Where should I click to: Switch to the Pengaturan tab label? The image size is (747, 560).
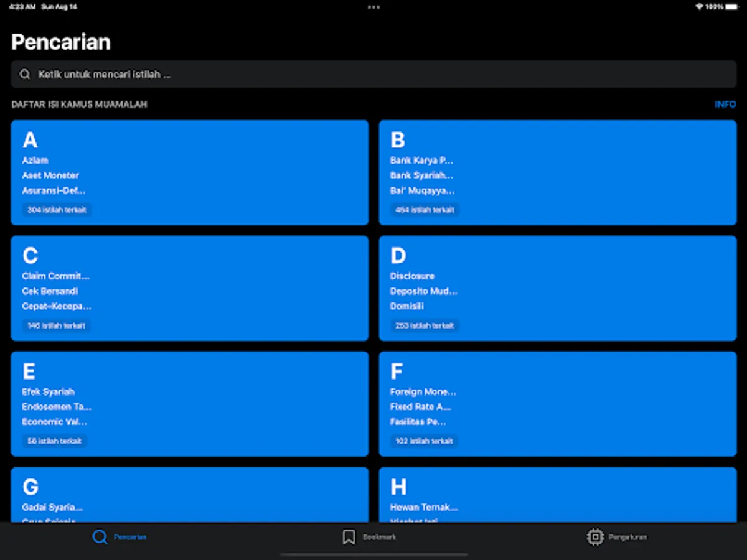tap(627, 537)
